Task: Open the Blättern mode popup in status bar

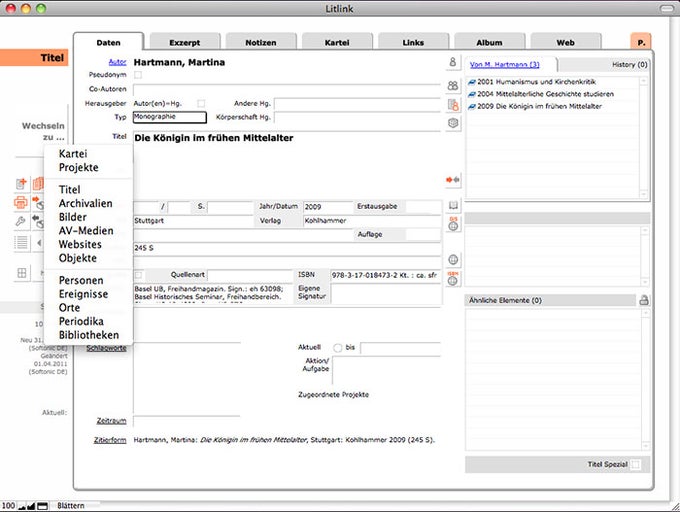Action: pos(71,506)
